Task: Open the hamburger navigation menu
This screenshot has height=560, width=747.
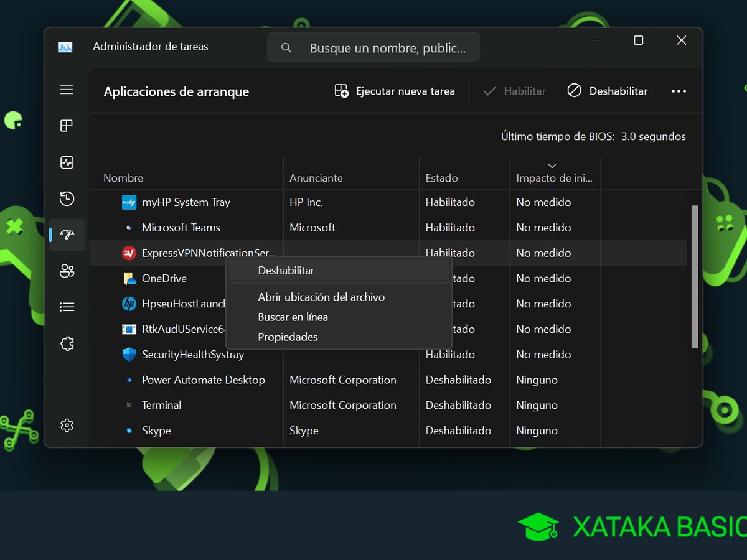Action: (x=67, y=90)
